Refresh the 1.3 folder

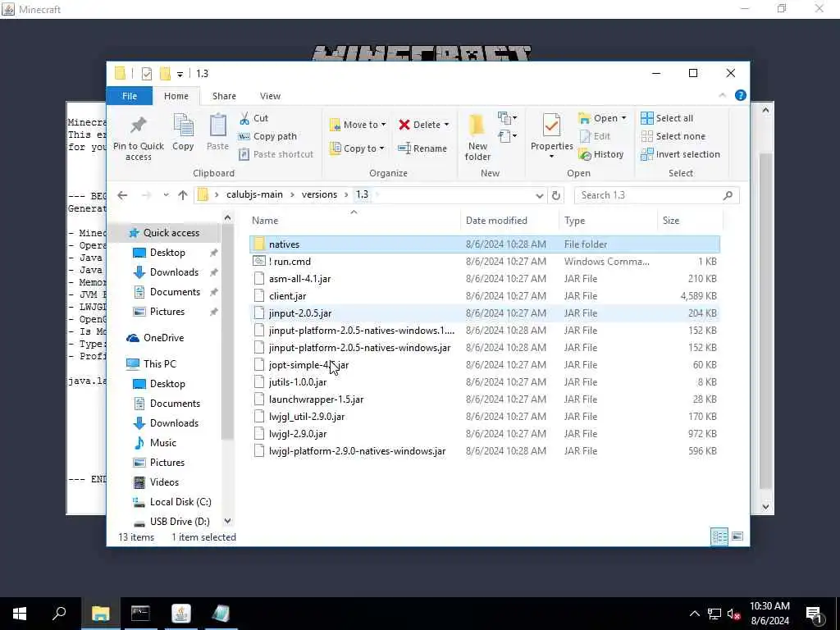pyautogui.click(x=556, y=195)
